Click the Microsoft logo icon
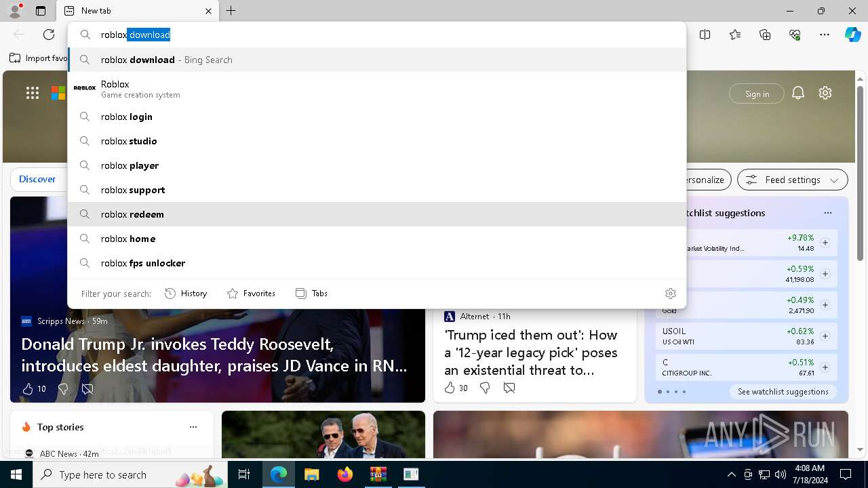This screenshot has width=868, height=488. click(x=58, y=93)
